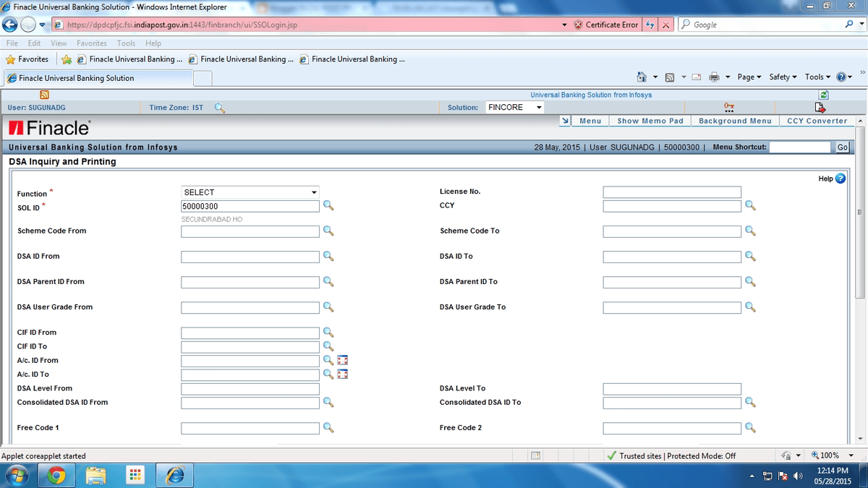Click the logout icon above CCY Converter
Viewport: 868px width, 488px height.
pyautogui.click(x=820, y=108)
